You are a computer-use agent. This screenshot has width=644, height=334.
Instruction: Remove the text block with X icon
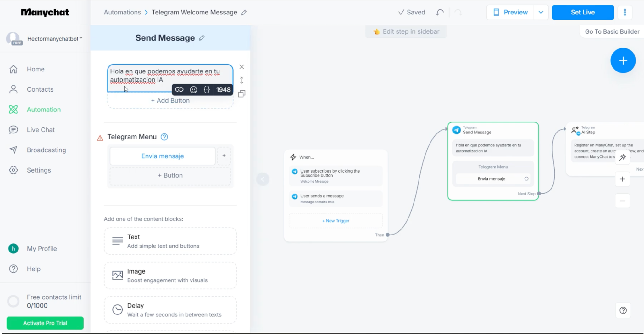[241, 67]
